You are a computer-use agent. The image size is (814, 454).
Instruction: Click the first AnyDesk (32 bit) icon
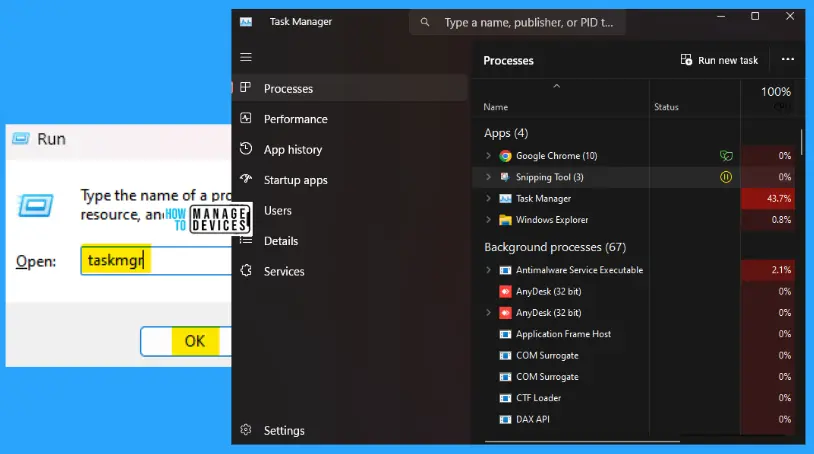(x=505, y=292)
